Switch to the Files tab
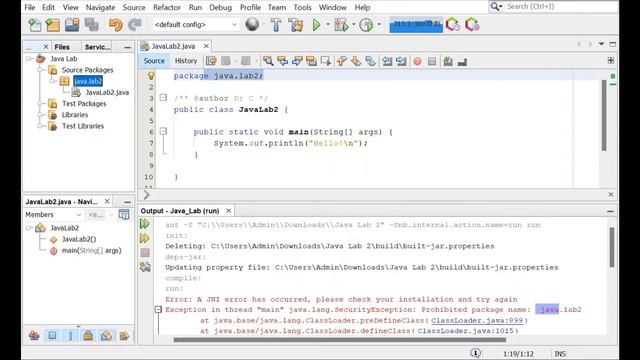The width and height of the screenshot is (640, 360). [62, 47]
